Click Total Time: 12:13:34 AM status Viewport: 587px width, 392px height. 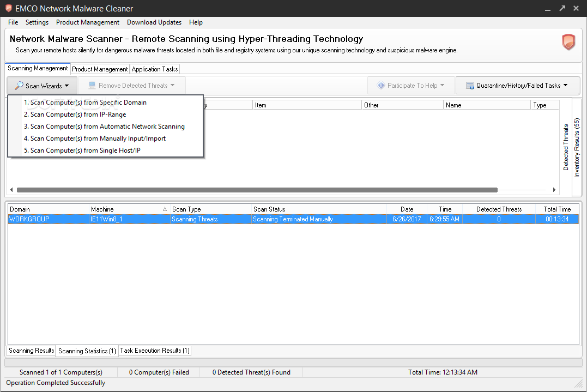coord(443,372)
